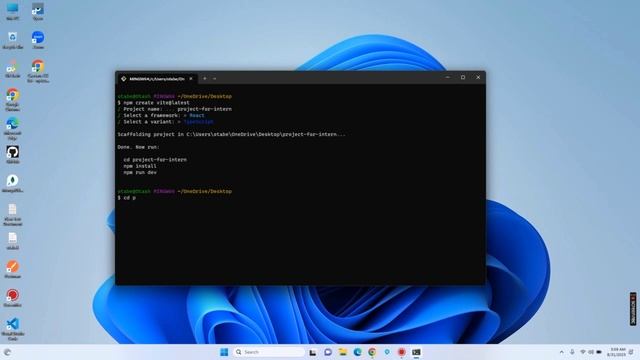This screenshot has height=360, width=640.
Task: Switch to the Terminal app on the taskbar
Action: pos(416,352)
